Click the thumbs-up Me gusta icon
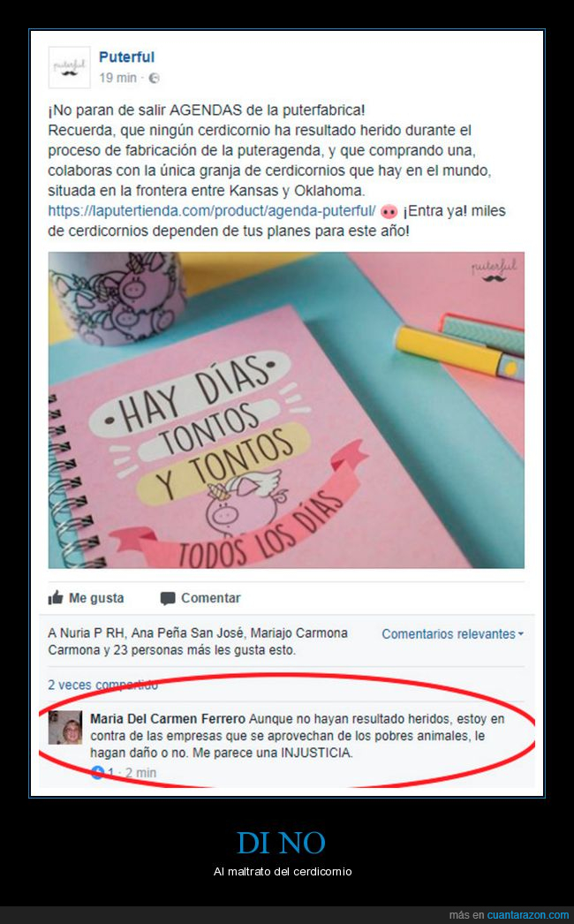 (x=56, y=597)
